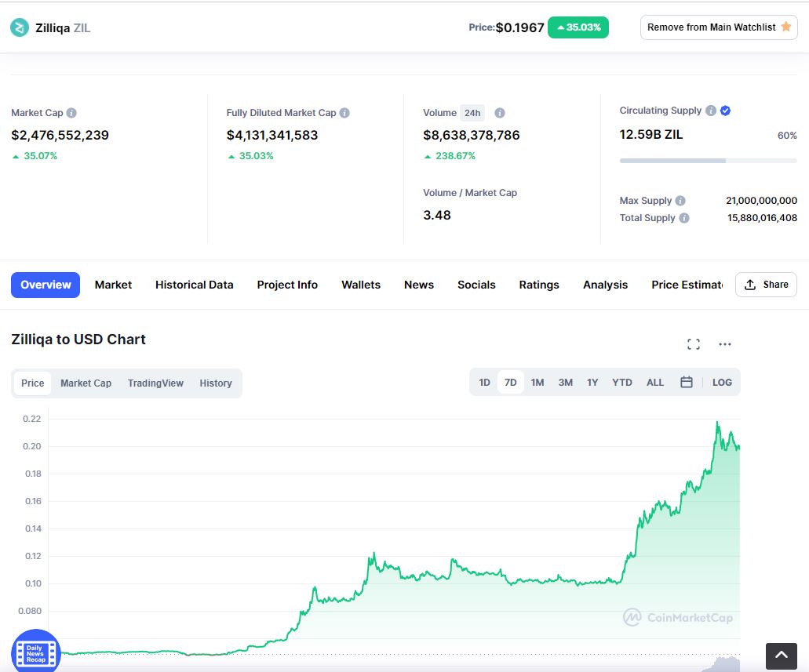Click the Share button

coord(766,285)
